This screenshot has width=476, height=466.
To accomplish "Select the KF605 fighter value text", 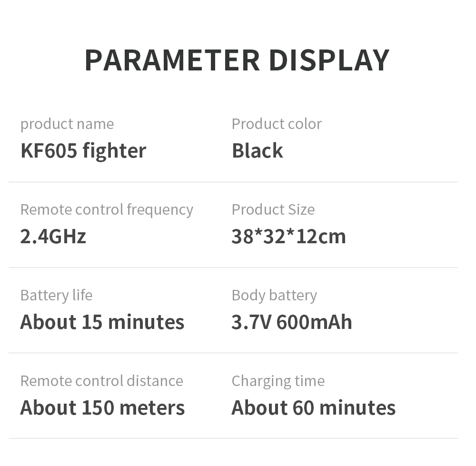I will 83,151.
